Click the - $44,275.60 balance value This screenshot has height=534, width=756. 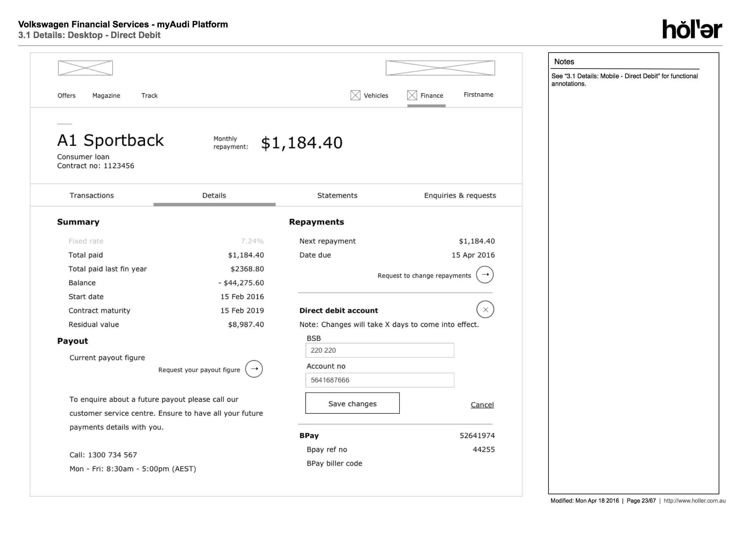coord(241,283)
